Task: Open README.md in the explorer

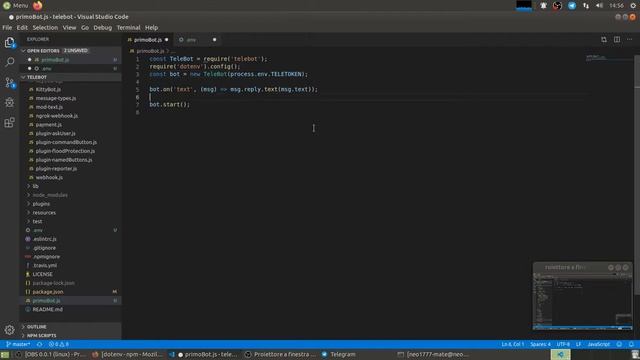Action: tap(71, 309)
